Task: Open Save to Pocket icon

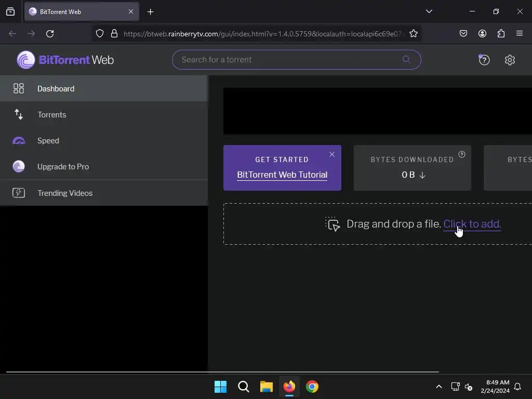Action: click(x=463, y=34)
